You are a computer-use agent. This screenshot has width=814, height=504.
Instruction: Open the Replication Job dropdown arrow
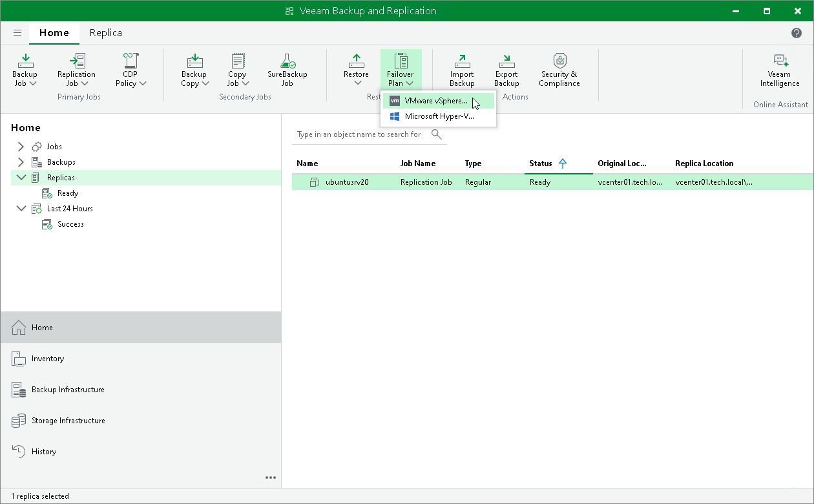(85, 83)
